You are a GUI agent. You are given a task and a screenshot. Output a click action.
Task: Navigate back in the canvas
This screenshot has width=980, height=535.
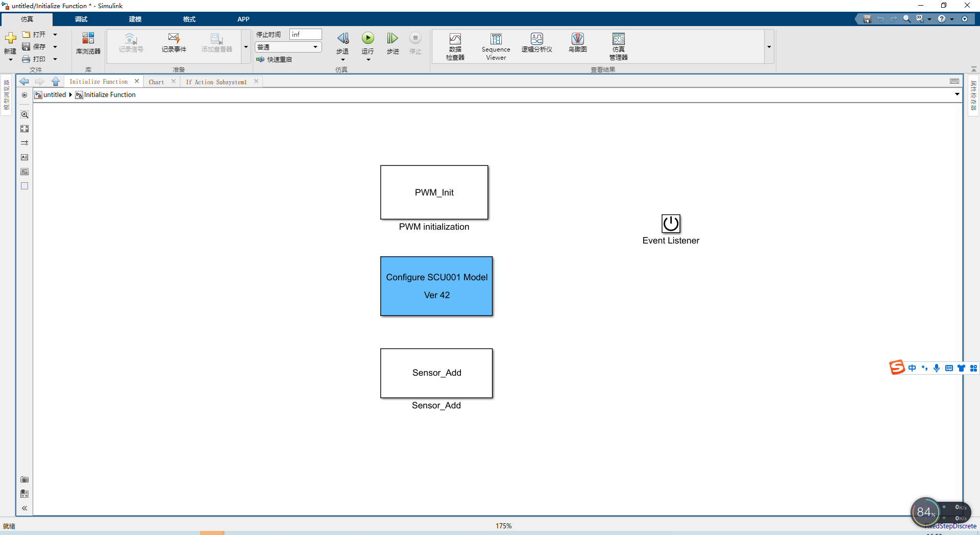coord(24,82)
